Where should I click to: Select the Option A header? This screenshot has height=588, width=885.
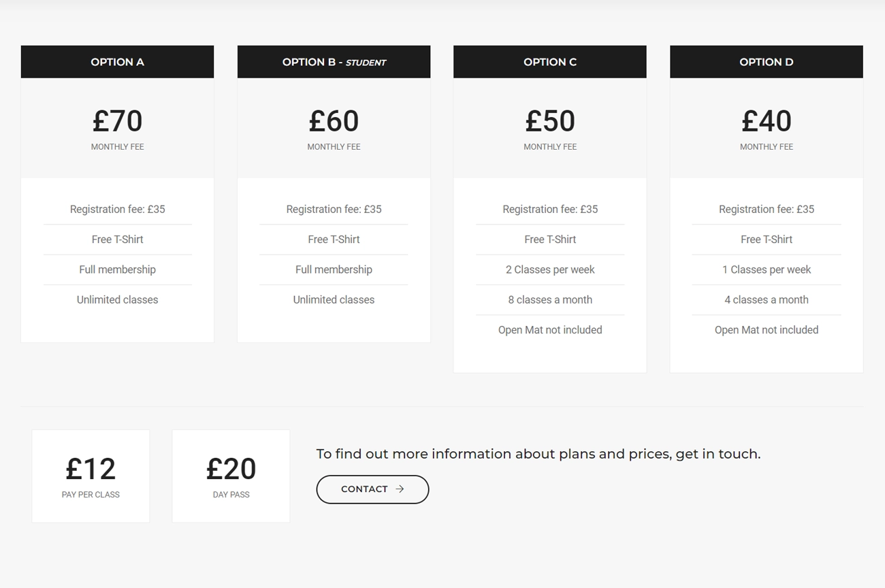[x=117, y=62]
